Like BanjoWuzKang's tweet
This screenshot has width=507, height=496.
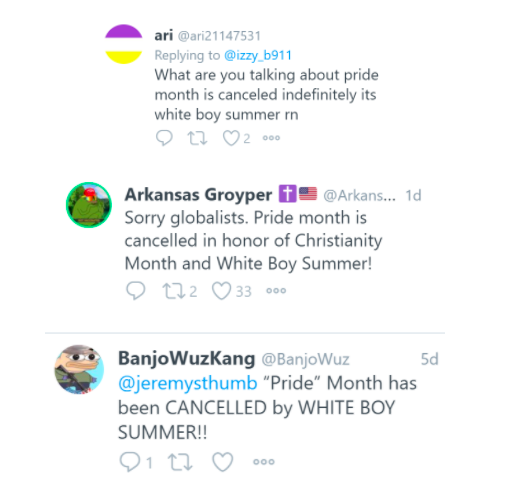[x=223, y=462]
